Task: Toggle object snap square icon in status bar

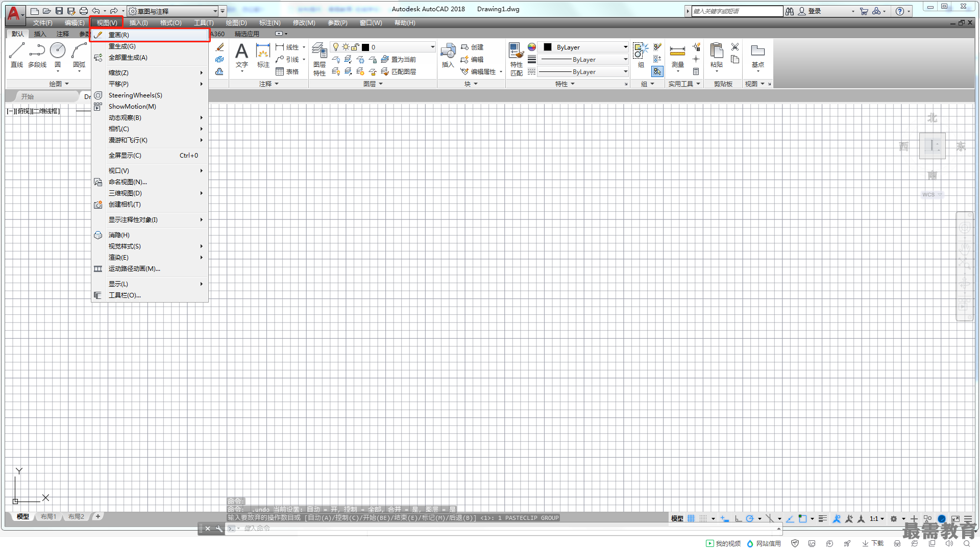Action: point(802,518)
